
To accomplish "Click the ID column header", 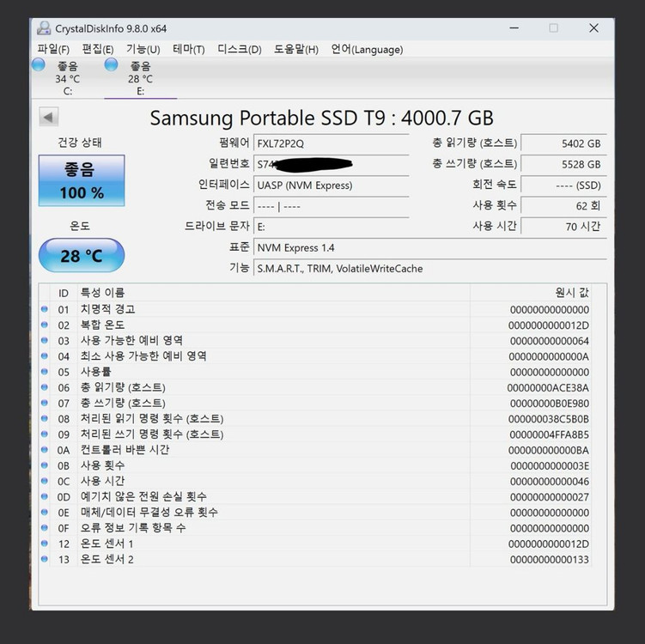I will coord(64,293).
